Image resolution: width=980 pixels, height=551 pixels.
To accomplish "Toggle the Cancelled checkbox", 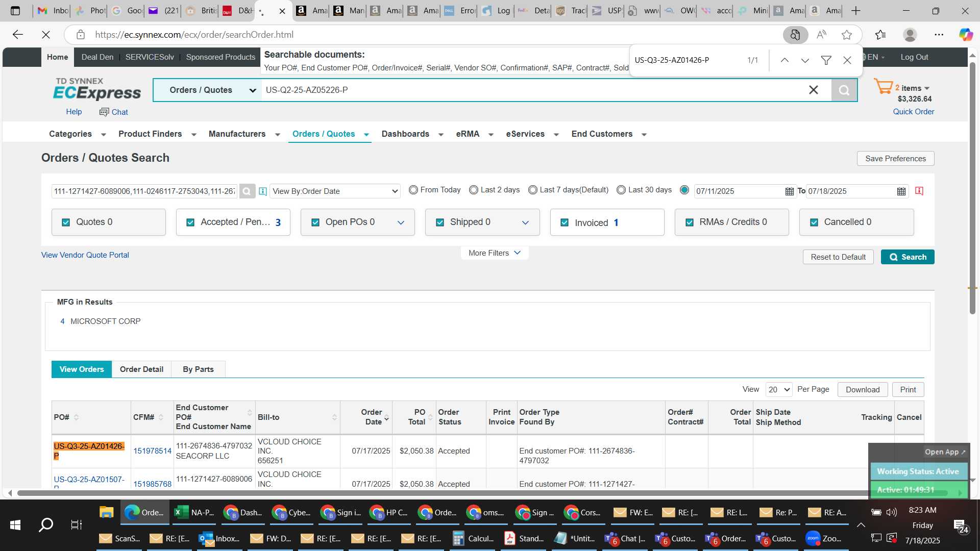I will 814,222.
